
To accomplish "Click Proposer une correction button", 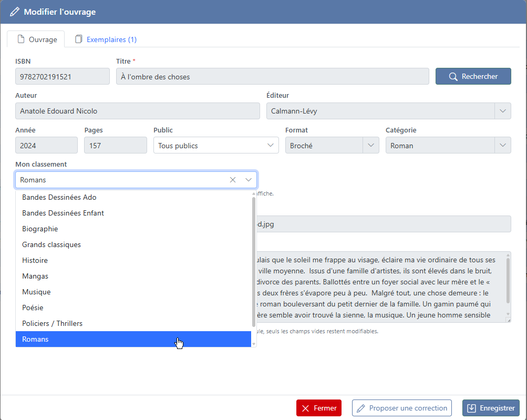I will (401, 408).
